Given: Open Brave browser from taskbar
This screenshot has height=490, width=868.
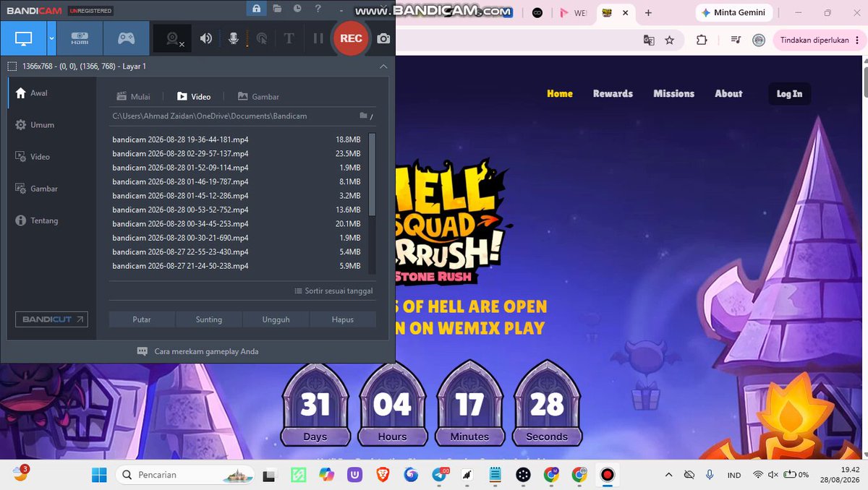Looking at the screenshot, I should pyautogui.click(x=383, y=475).
